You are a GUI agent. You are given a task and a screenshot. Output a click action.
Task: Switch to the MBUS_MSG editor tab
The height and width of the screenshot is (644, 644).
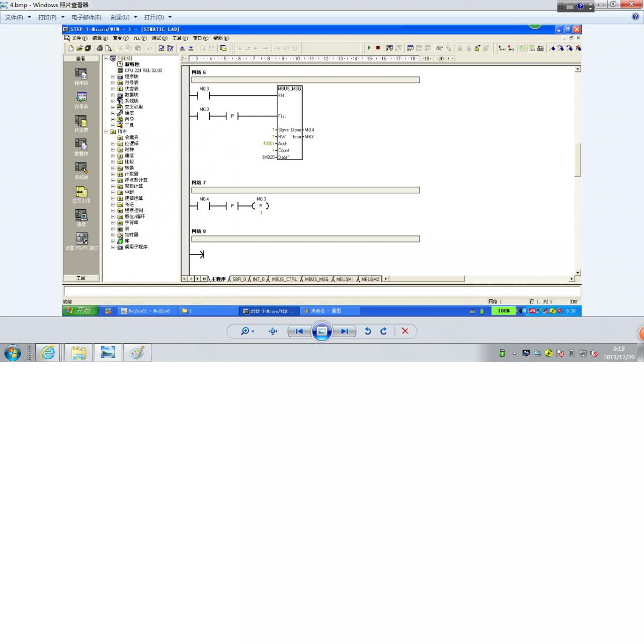point(316,279)
